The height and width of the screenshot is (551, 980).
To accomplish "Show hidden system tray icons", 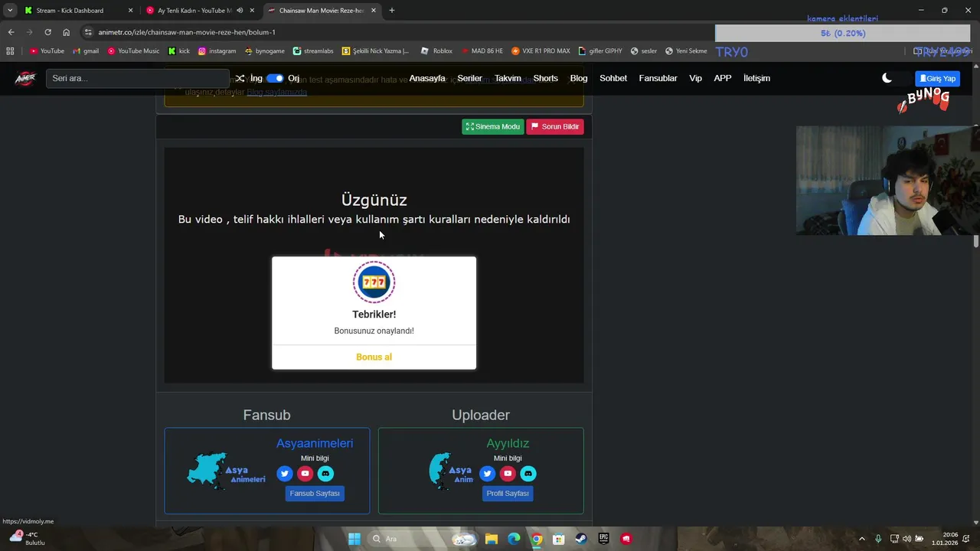I will click(x=862, y=539).
